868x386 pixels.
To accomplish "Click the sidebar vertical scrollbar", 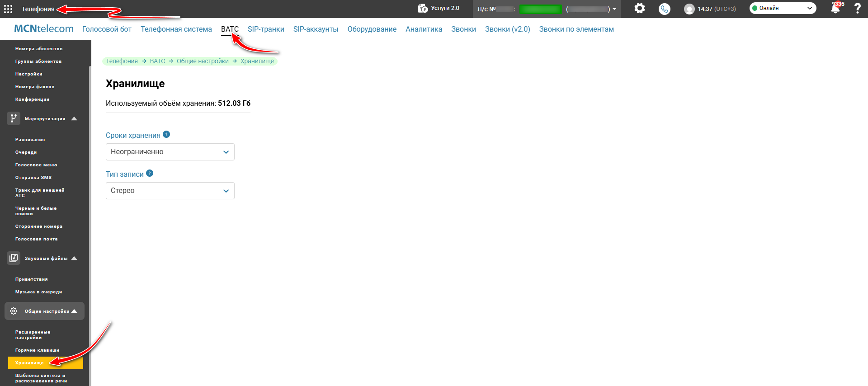I will point(90,226).
